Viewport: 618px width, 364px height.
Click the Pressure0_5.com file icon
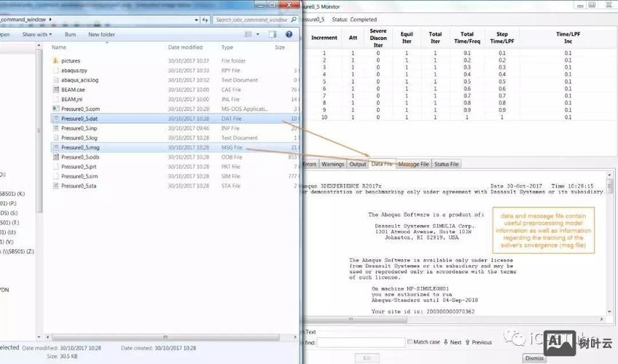click(55, 108)
